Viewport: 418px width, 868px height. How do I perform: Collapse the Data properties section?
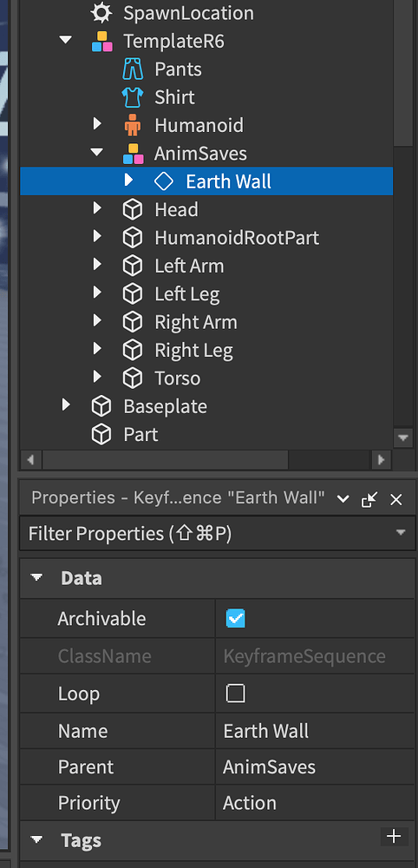point(37,578)
